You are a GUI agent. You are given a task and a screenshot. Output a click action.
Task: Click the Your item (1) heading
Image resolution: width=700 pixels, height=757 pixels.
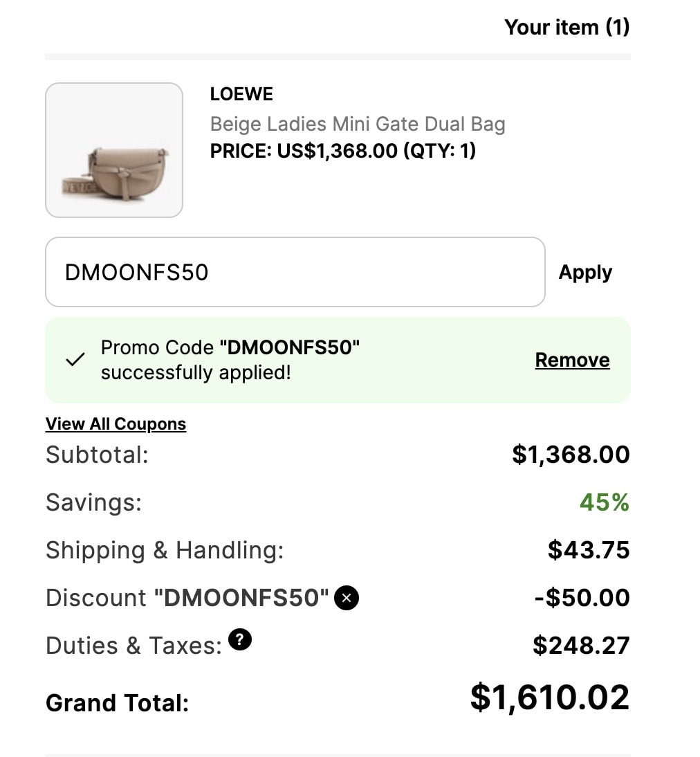tap(567, 27)
